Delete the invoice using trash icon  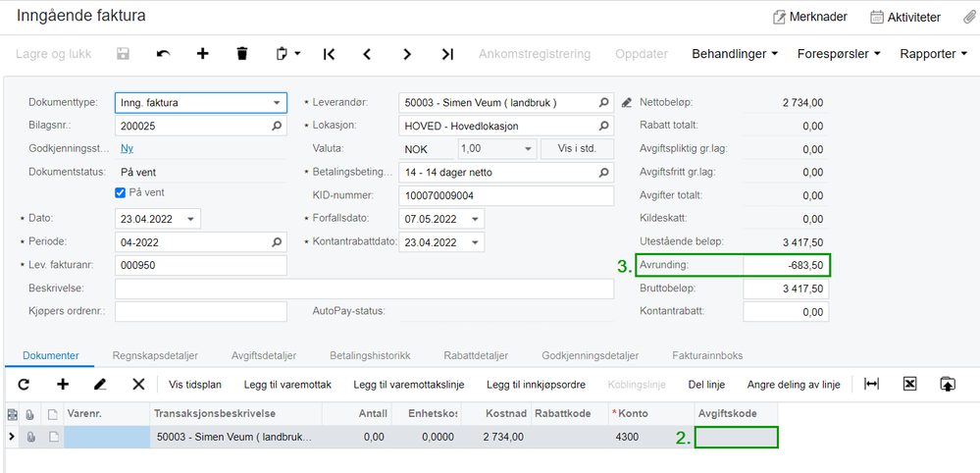(242, 54)
